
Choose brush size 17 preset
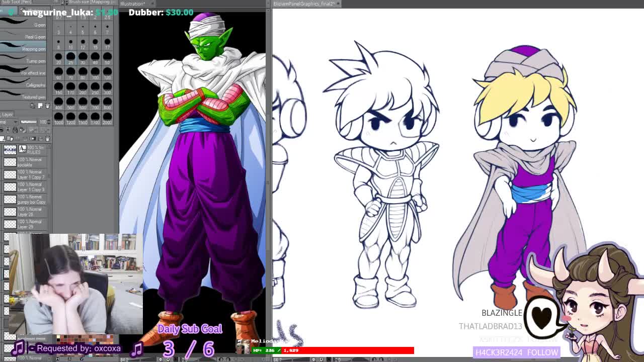[107, 44]
